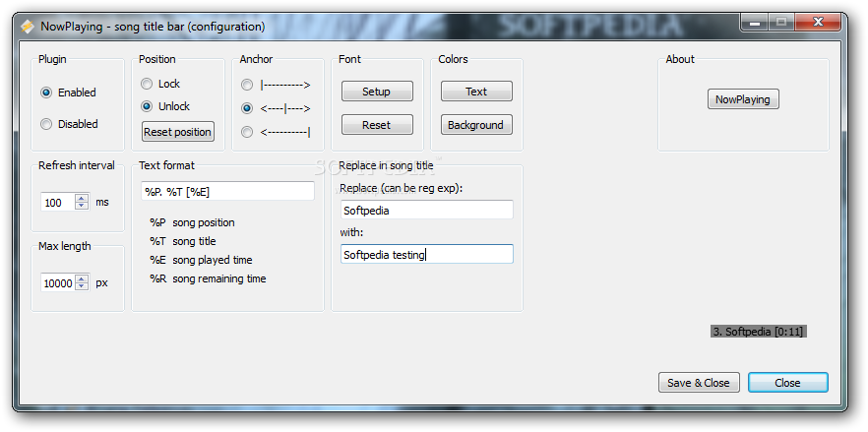Focus the Text format input box

[227, 191]
